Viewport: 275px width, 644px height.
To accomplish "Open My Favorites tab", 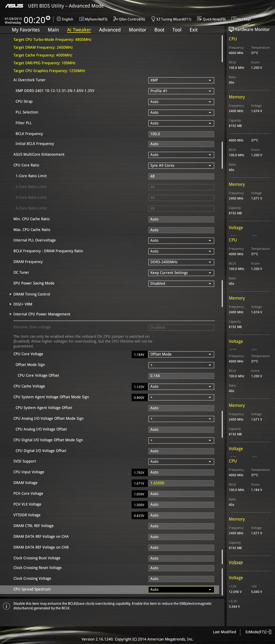I will [x=26, y=30].
